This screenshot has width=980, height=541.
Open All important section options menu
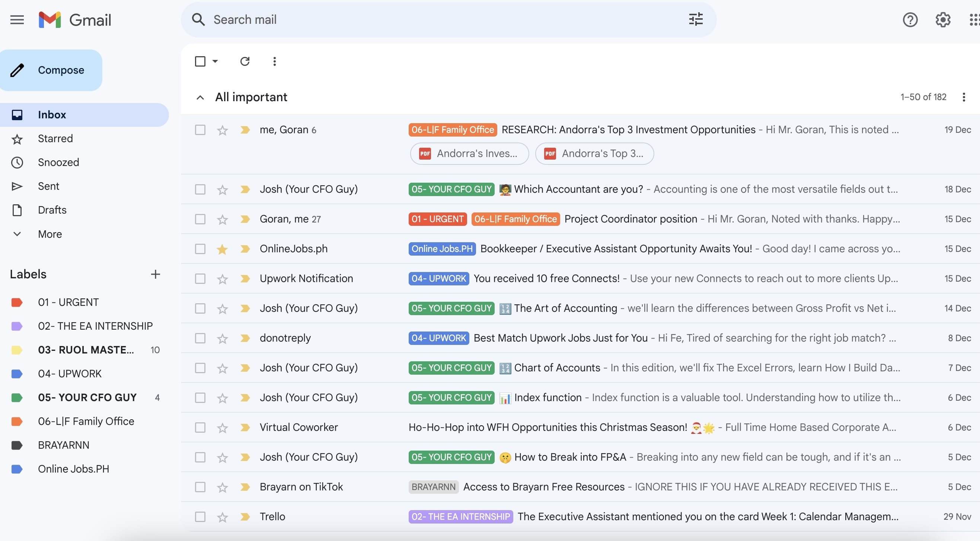[964, 97]
